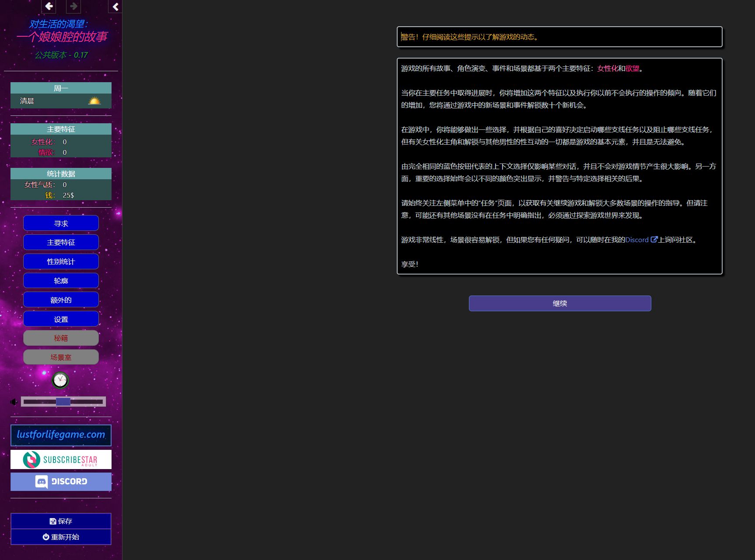The height and width of the screenshot is (560, 755).
Task: Open the 寻求 menu
Action: point(61,223)
